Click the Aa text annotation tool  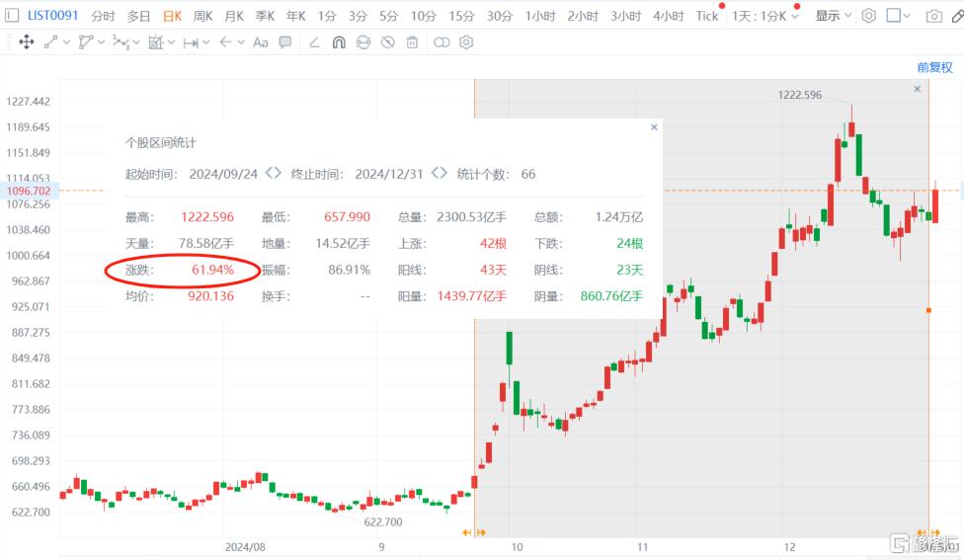pyautogui.click(x=260, y=42)
